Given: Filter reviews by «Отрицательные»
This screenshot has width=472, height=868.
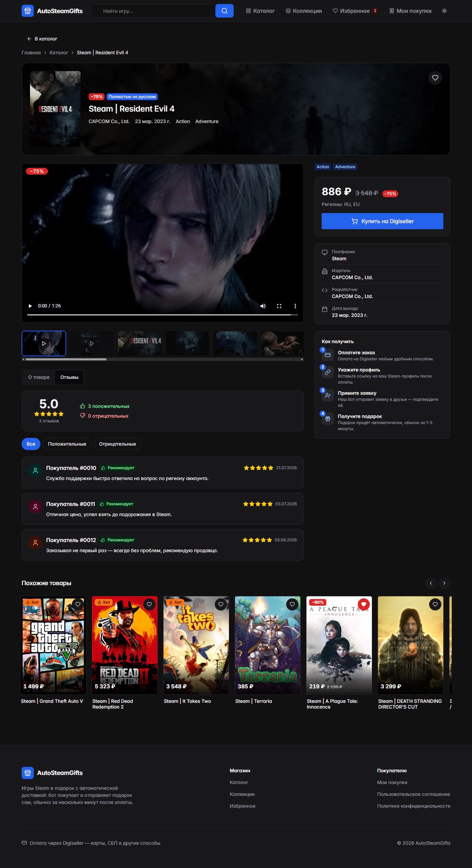Looking at the screenshot, I should tap(118, 444).
